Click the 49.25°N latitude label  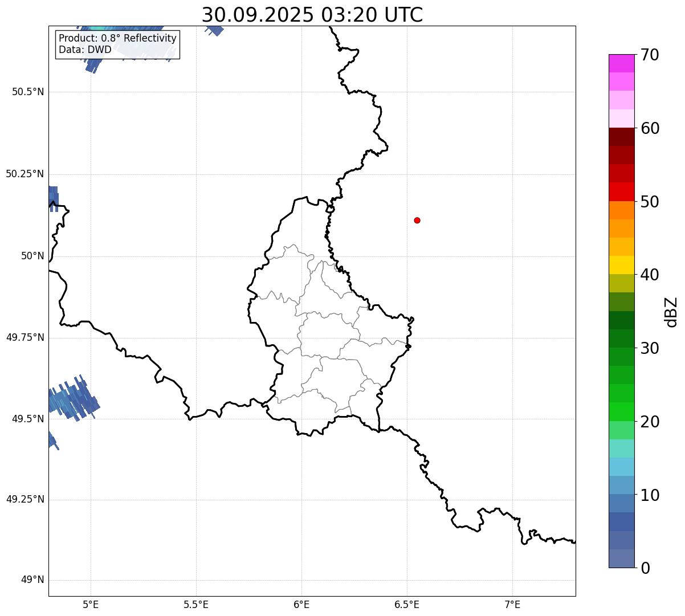click(x=25, y=499)
